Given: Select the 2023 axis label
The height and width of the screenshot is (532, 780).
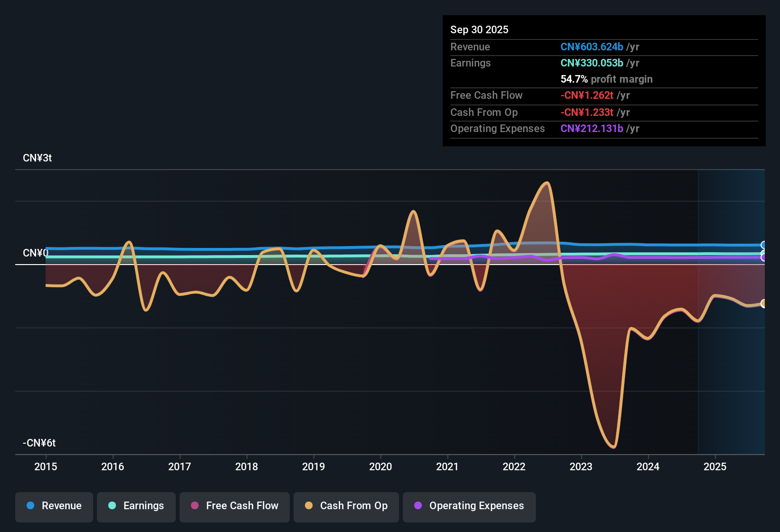Looking at the screenshot, I should (x=581, y=467).
